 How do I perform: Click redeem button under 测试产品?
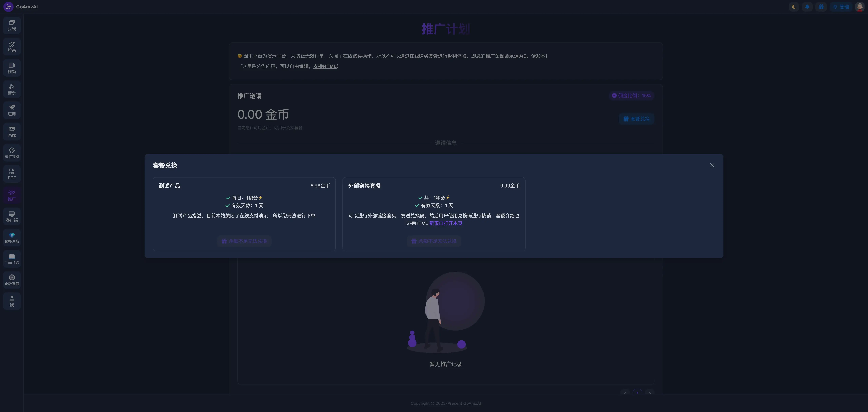[244, 241]
